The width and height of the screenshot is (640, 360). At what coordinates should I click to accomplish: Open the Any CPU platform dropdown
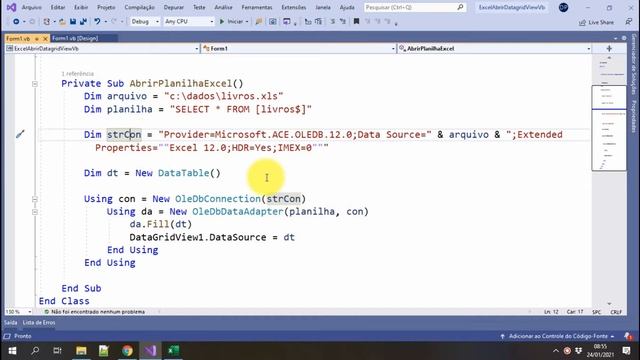(x=189, y=21)
